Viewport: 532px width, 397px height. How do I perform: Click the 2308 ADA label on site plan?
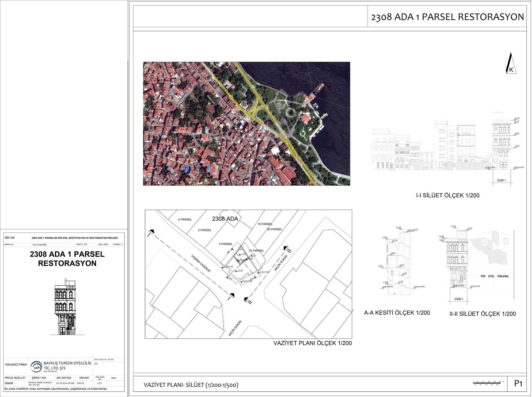point(225,219)
